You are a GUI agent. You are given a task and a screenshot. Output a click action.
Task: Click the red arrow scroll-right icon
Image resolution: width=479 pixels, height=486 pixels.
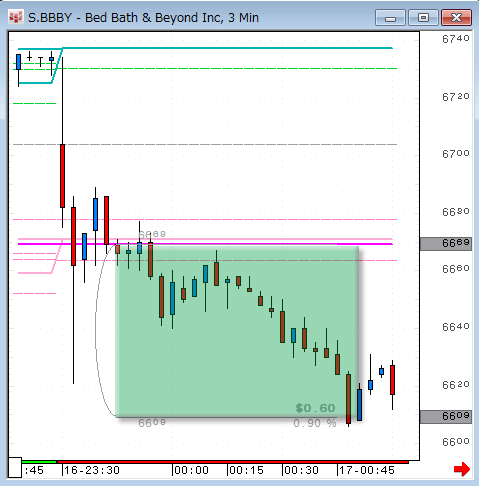tap(462, 469)
